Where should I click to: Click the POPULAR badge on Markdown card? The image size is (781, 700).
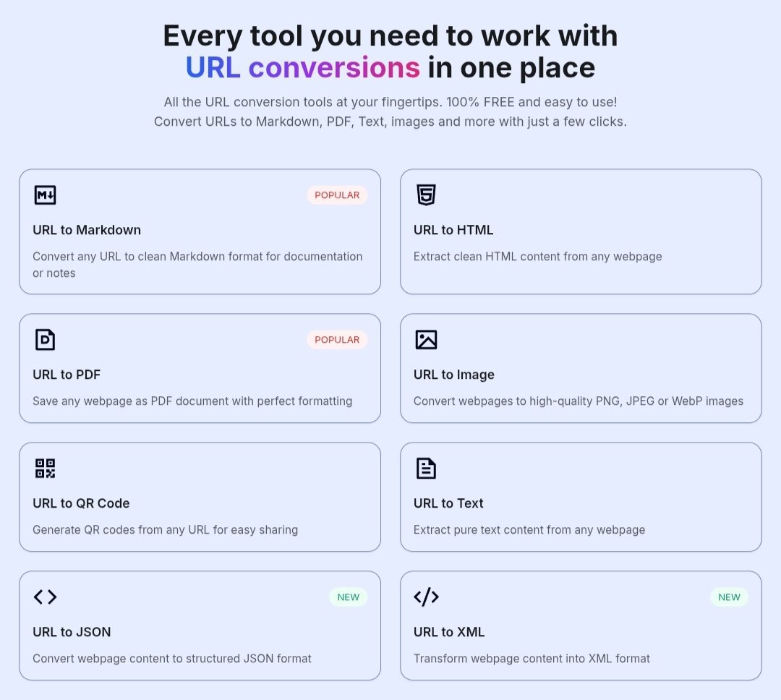click(x=337, y=195)
